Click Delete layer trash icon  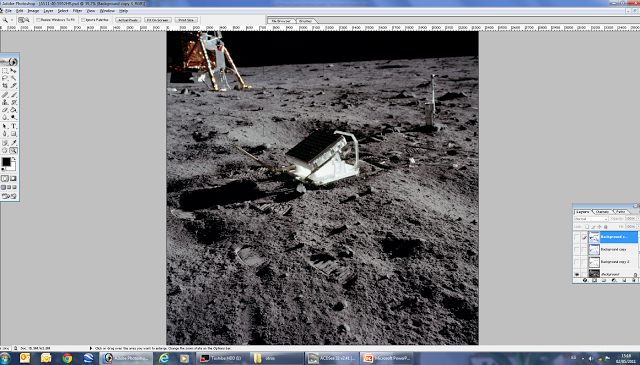pyautogui.click(x=633, y=280)
